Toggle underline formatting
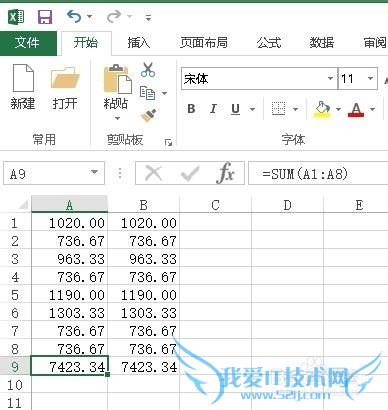This screenshot has height=410, width=388. tap(235, 109)
